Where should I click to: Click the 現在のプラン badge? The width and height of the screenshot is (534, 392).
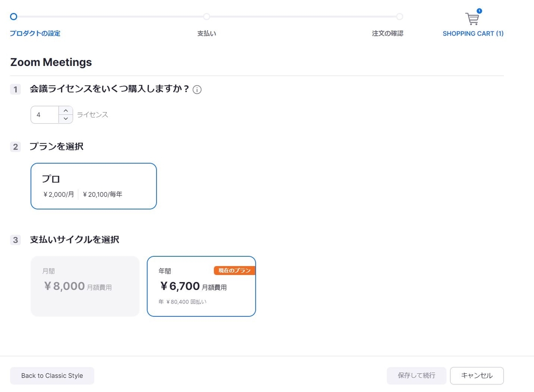point(235,271)
